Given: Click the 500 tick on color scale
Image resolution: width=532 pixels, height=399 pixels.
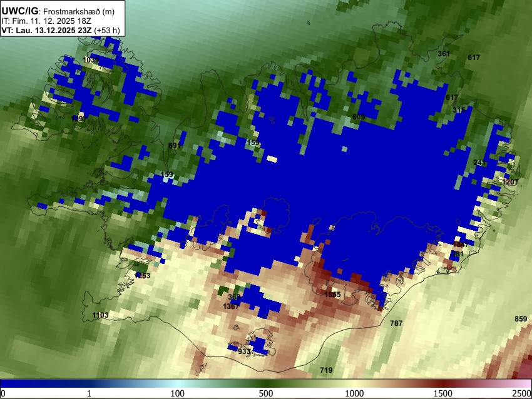Looking at the screenshot, I should coord(265,393).
